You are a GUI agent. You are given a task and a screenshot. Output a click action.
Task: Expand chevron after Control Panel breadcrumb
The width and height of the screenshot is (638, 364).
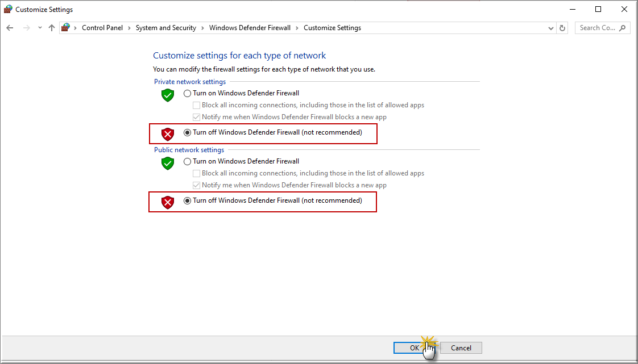(130, 28)
